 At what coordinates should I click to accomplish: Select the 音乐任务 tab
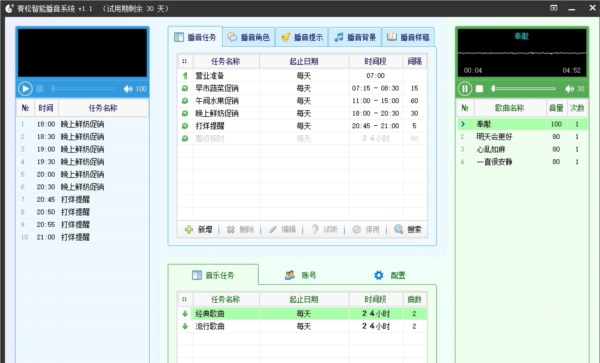[x=213, y=275]
